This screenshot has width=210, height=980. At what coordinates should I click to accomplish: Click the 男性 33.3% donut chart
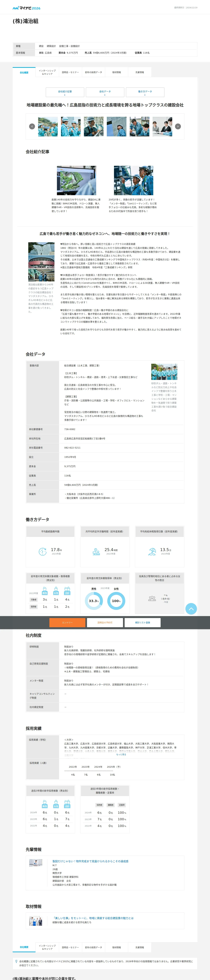94,601
